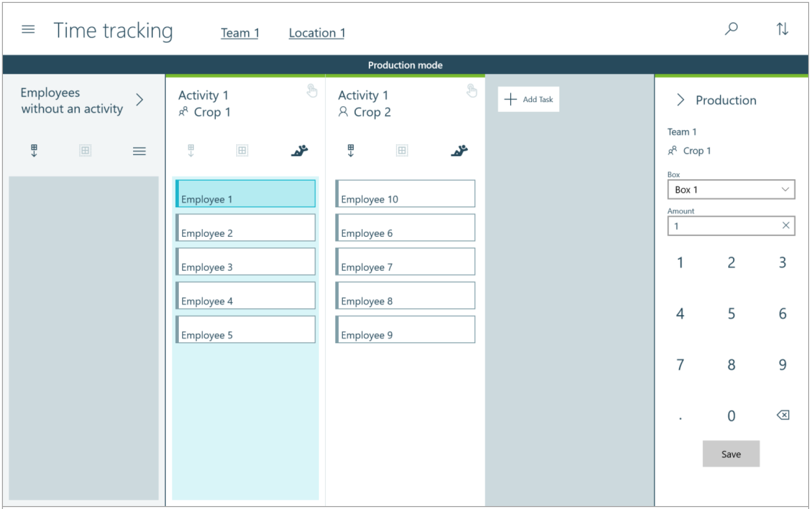
Task: Click the hand icon on Crop 1 card
Action: (x=312, y=91)
